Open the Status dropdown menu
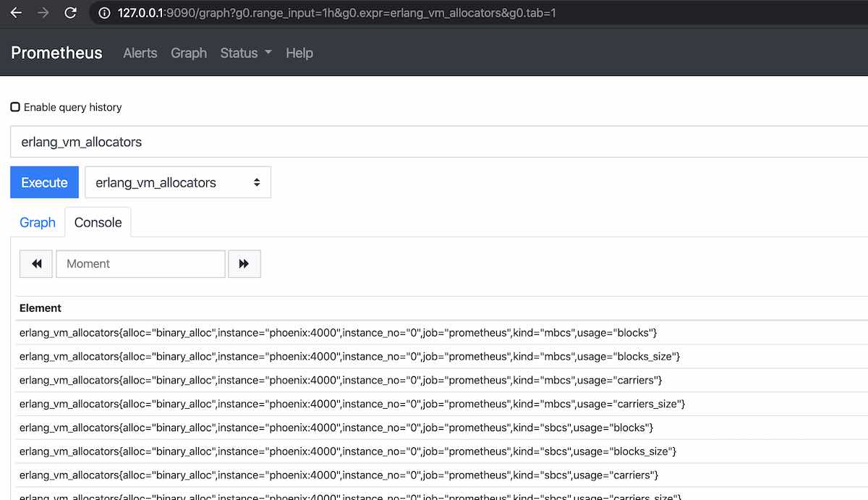 pos(245,53)
